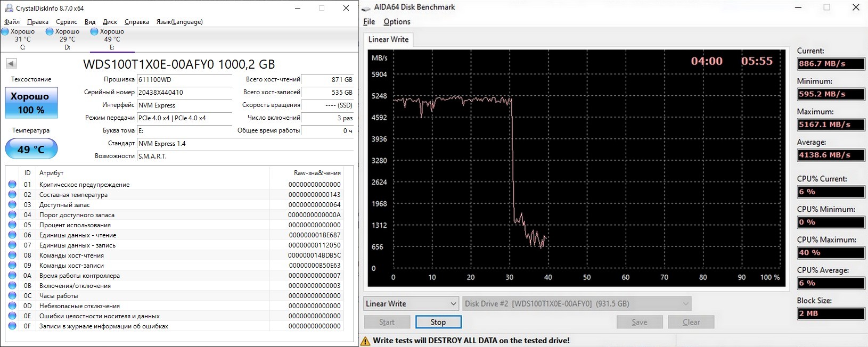The image size is (868, 347).
Task: Select drive D: status orb showing 29 °C
Action: click(50, 31)
